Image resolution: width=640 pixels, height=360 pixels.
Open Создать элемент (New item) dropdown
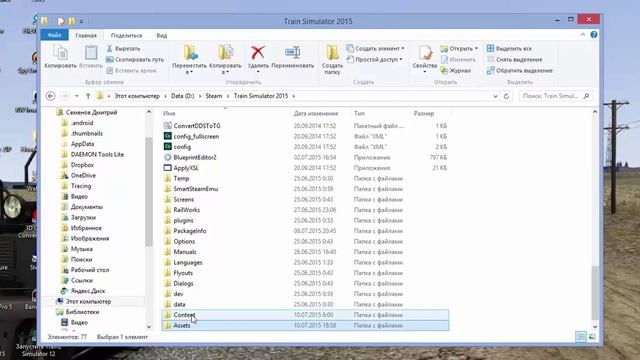(x=376, y=49)
